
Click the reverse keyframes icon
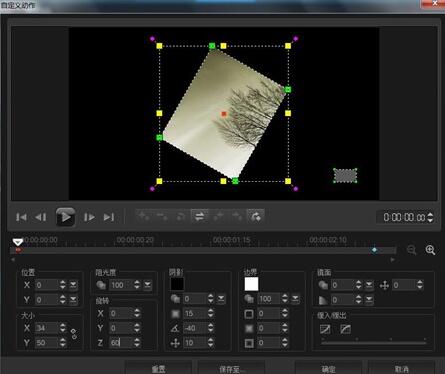(x=199, y=217)
